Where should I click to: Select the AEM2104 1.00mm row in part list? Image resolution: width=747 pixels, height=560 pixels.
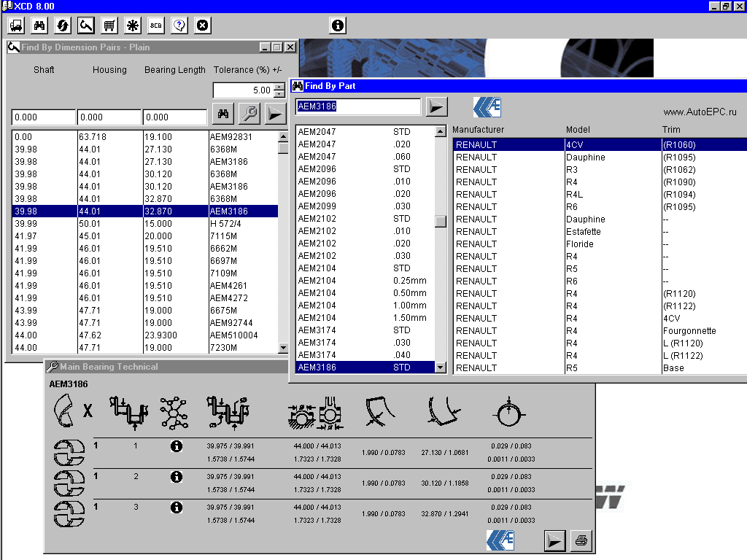365,306
